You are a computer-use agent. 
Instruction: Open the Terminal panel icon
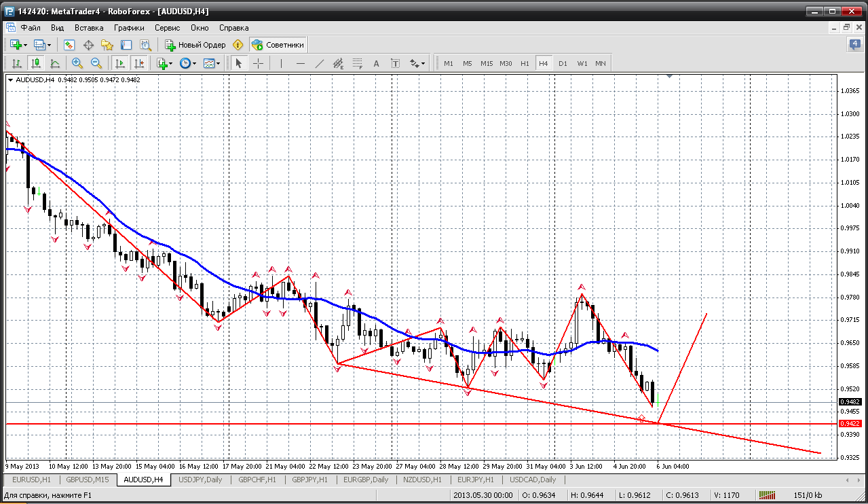click(126, 45)
